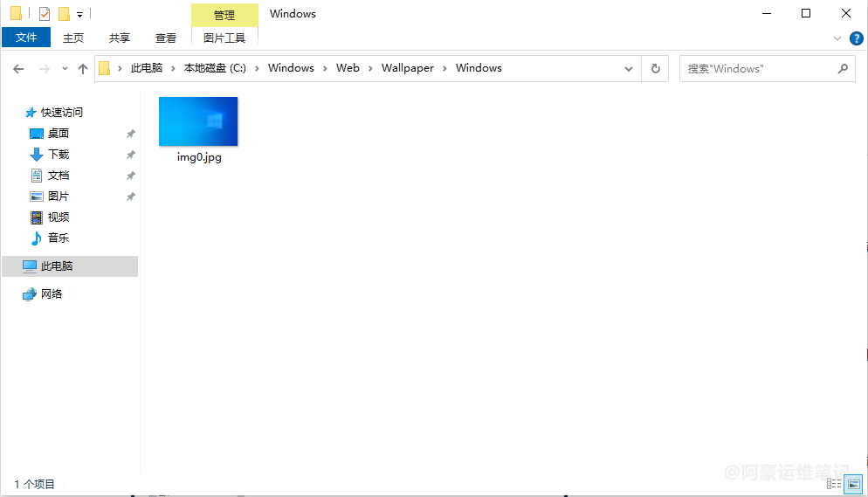Click the pin icon beside 文档
Viewport: 868px width, 497px height.
[x=131, y=176]
